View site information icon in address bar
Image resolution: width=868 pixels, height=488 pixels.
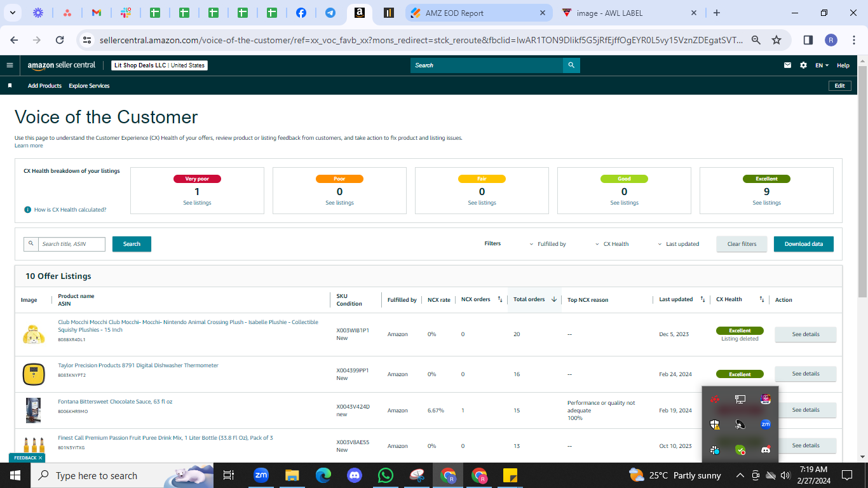click(x=87, y=40)
